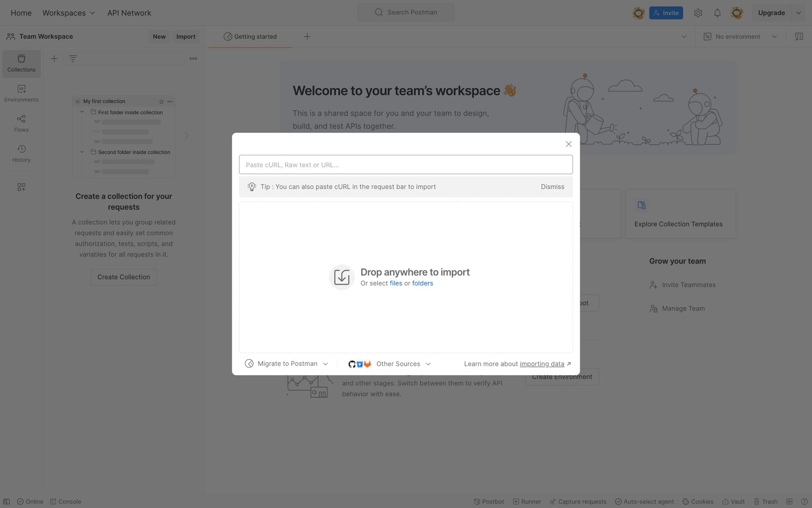The width and height of the screenshot is (812, 508).
Task: Collapse the My first collection chevron
Action: coord(77,102)
